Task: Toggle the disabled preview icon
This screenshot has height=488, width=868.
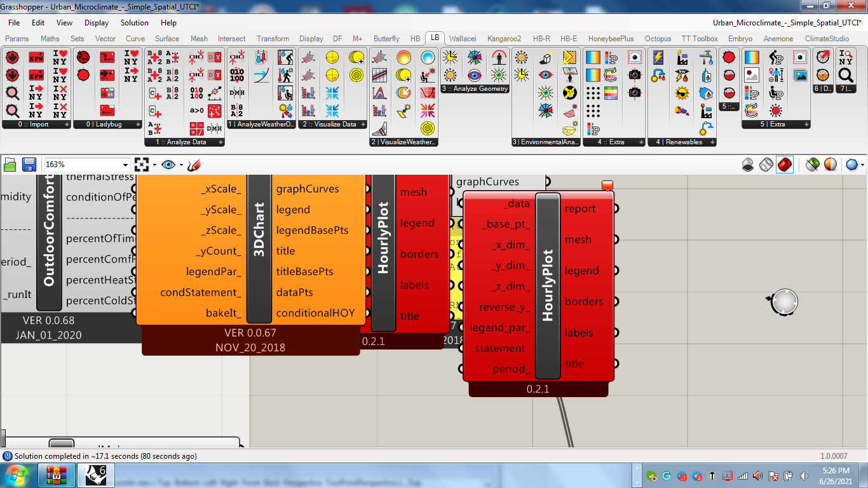Action: (x=748, y=165)
